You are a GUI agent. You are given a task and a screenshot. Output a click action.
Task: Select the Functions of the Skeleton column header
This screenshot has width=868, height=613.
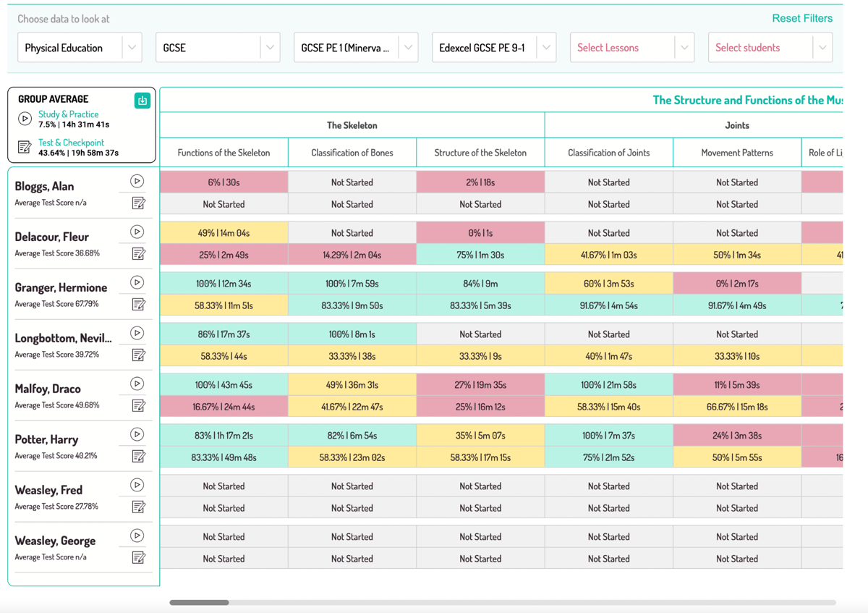pos(224,153)
